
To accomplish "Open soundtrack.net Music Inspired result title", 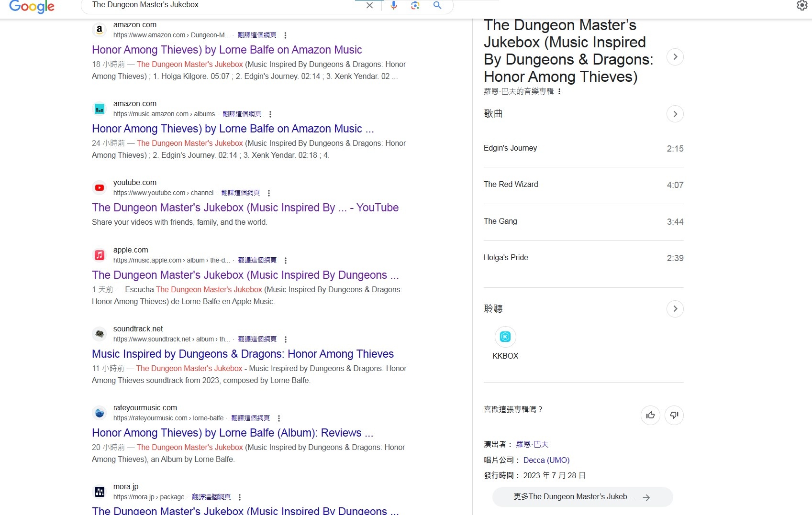I will point(243,354).
